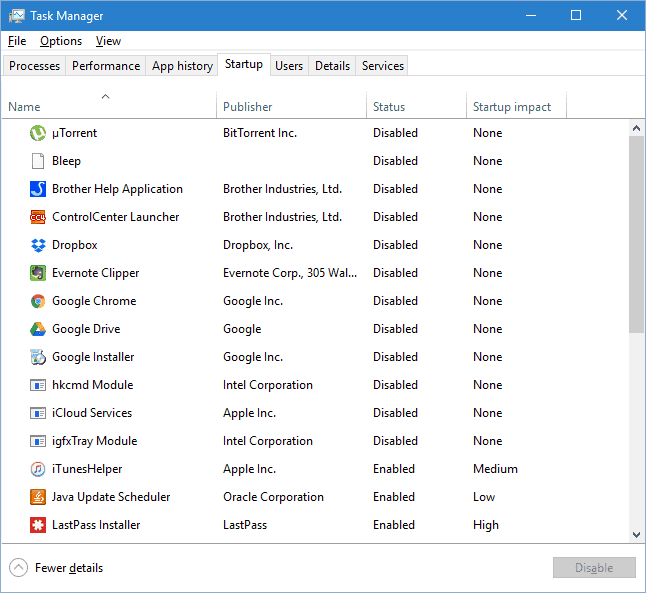Select the LastPass Installer entry name
This screenshot has height=593, width=646.
pos(96,525)
